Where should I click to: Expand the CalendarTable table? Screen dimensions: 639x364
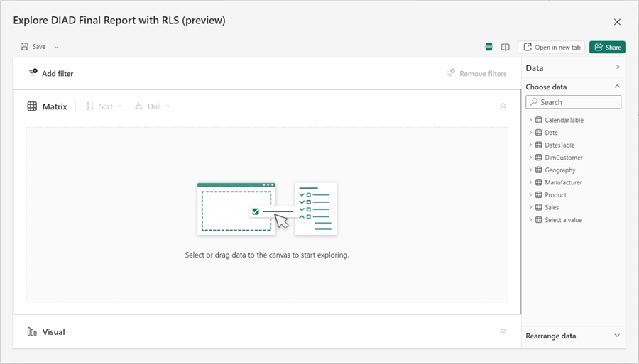pyautogui.click(x=530, y=120)
